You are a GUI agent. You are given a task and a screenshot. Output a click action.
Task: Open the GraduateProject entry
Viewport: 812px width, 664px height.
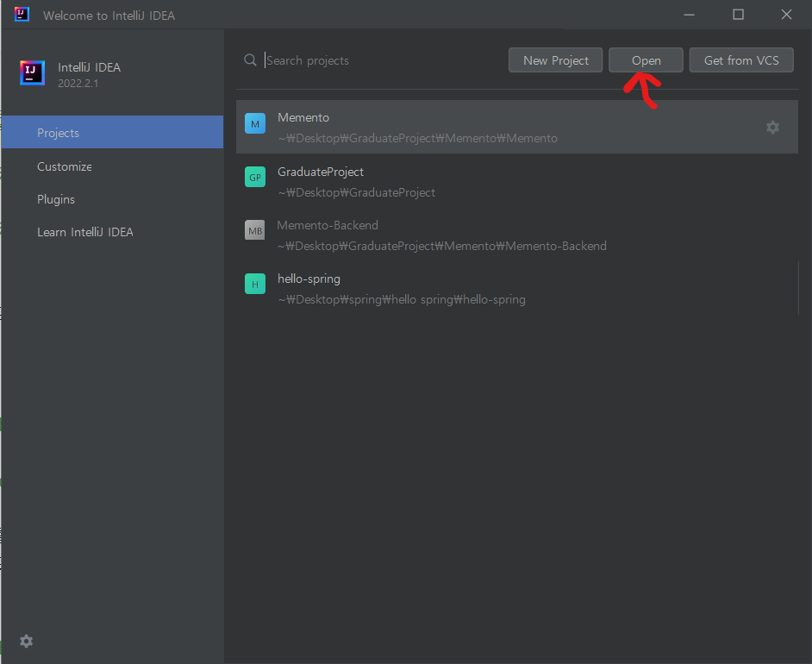coord(517,181)
